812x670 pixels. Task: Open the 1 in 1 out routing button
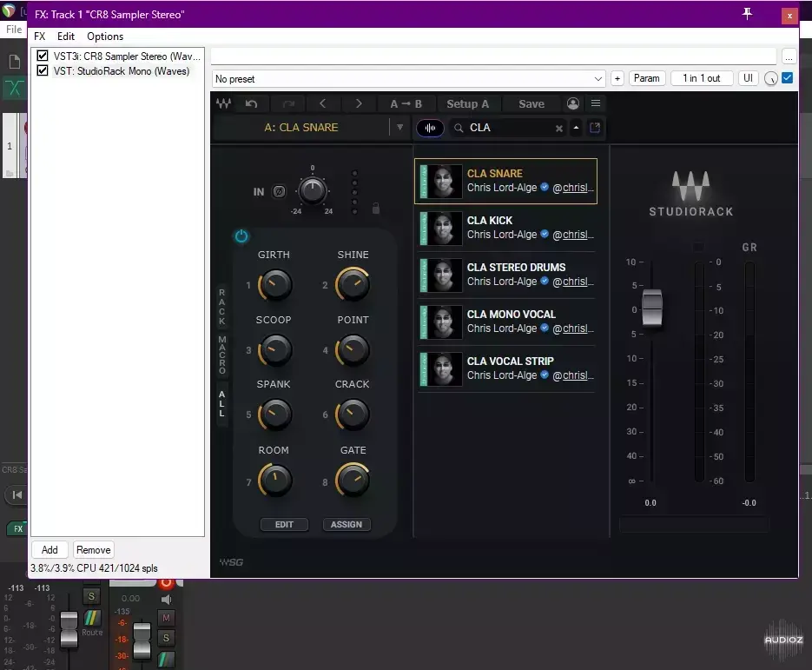[x=702, y=78]
